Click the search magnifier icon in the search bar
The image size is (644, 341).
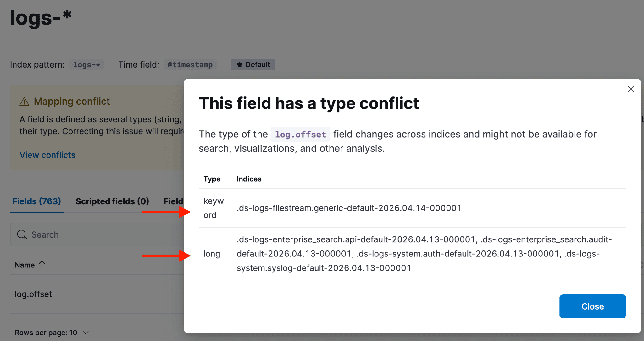coord(22,234)
